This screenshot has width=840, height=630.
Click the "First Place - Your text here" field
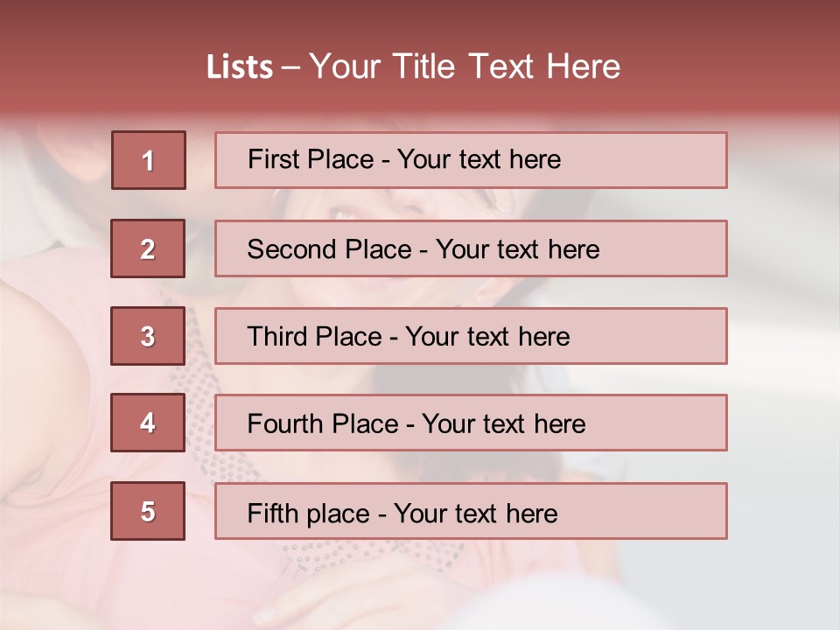pos(404,160)
